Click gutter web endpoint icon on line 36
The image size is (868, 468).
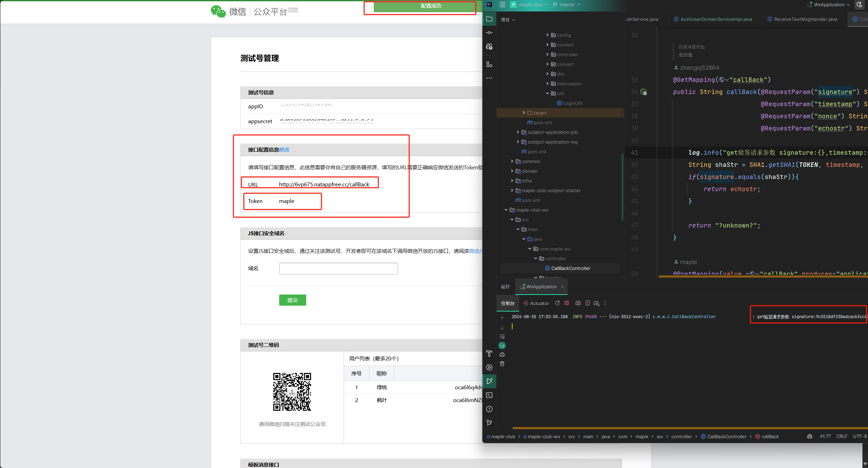tap(644, 92)
